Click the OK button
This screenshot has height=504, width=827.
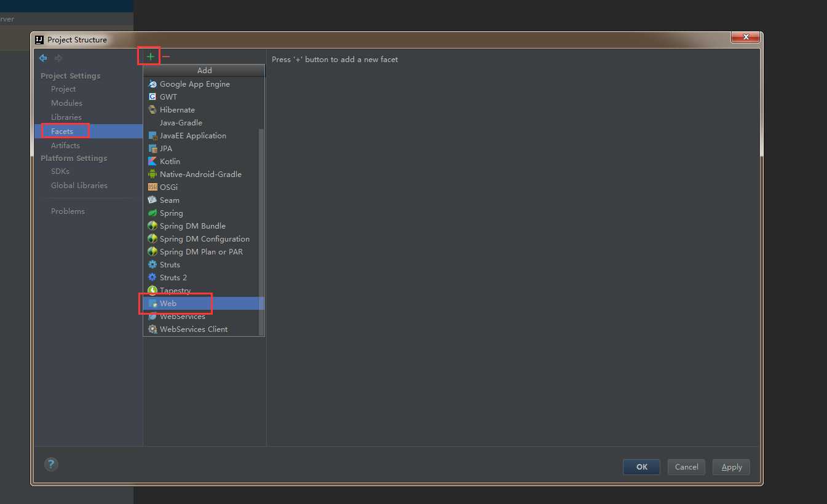click(641, 467)
